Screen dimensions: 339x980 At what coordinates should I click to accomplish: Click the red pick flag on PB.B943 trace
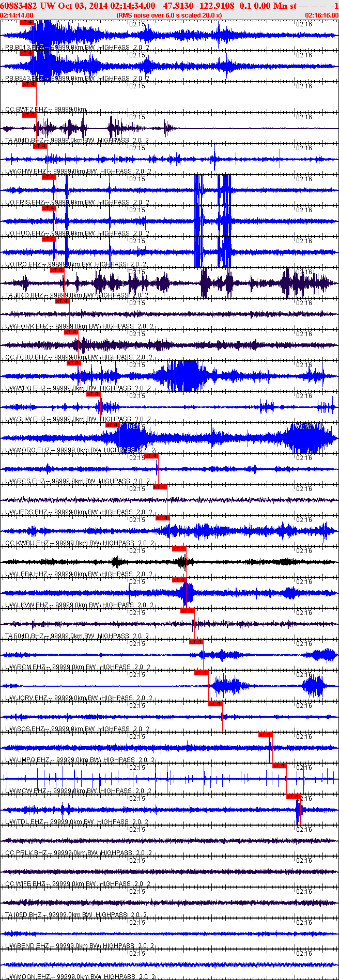point(26,53)
